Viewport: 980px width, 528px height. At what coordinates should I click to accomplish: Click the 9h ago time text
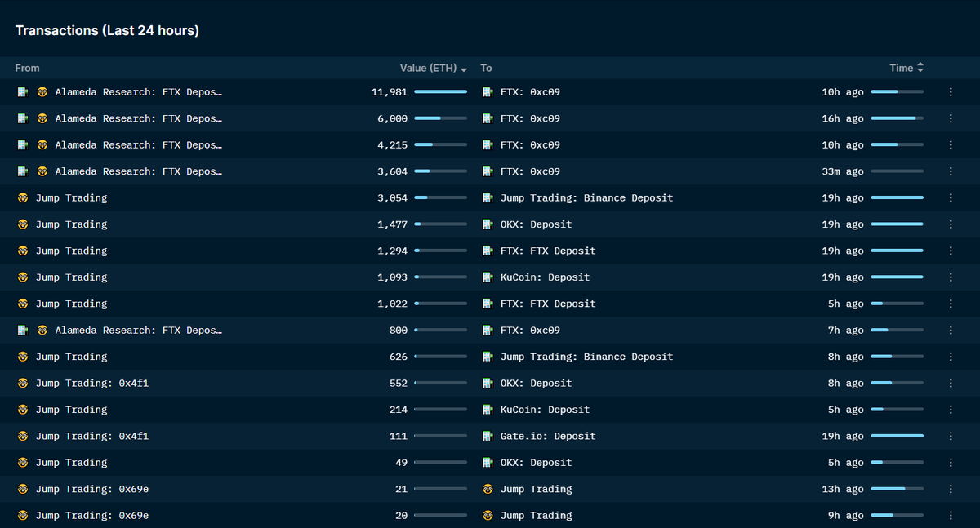click(846, 515)
